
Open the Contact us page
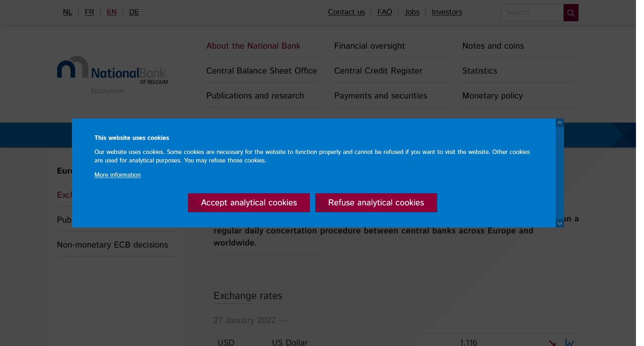click(x=346, y=12)
